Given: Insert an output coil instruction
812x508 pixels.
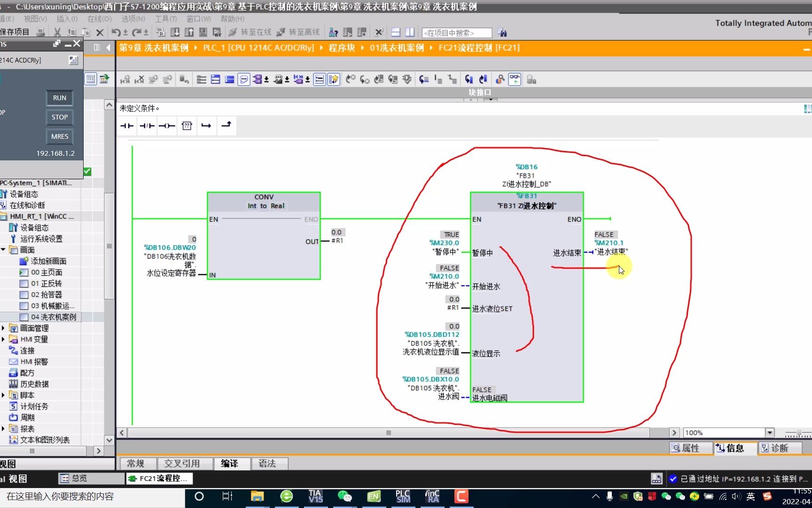Looking at the screenshot, I should pyautogui.click(x=167, y=126).
